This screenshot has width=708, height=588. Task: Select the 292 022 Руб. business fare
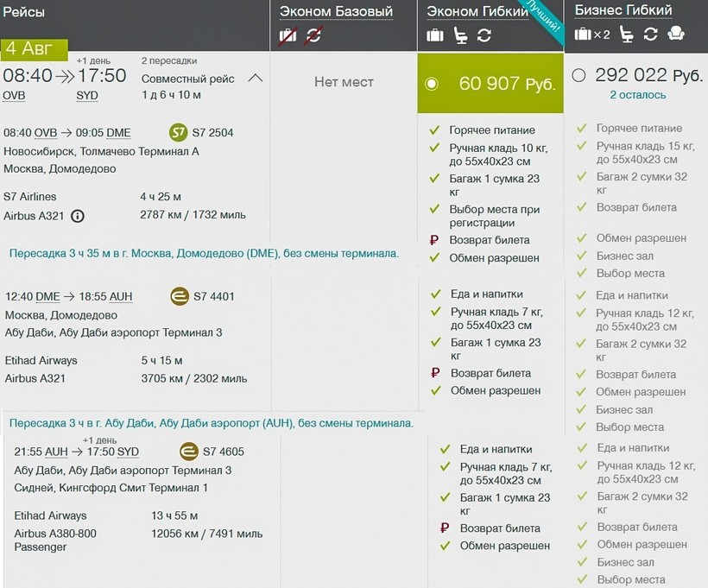coord(578,75)
